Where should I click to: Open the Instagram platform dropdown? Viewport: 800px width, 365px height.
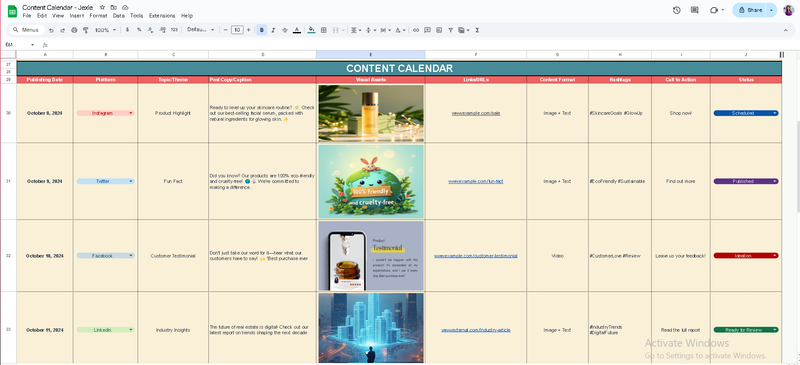[x=131, y=113]
